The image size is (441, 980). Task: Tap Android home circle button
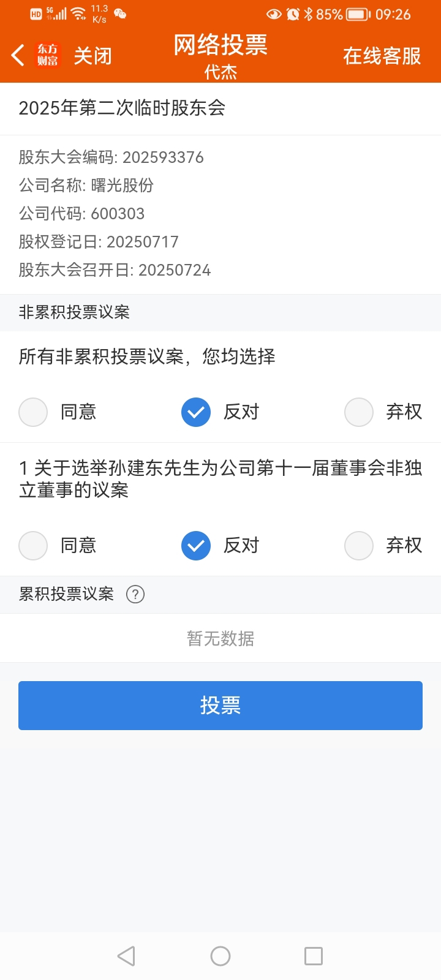tap(221, 956)
